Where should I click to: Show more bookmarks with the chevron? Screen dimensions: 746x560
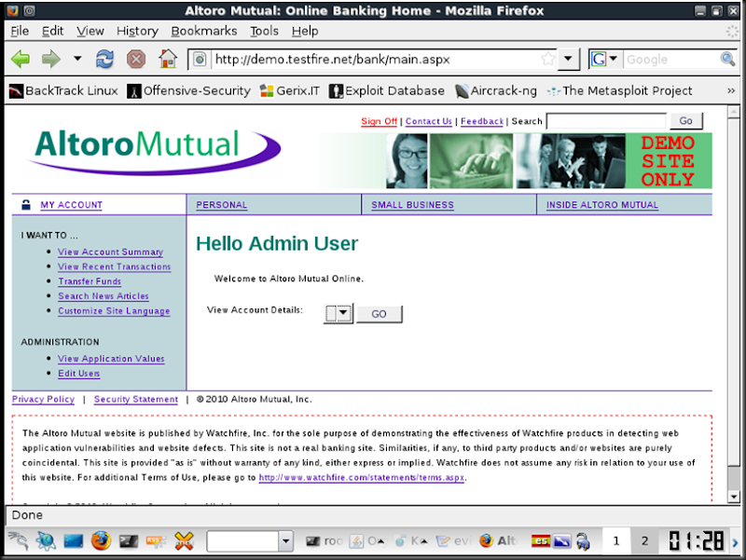[731, 90]
